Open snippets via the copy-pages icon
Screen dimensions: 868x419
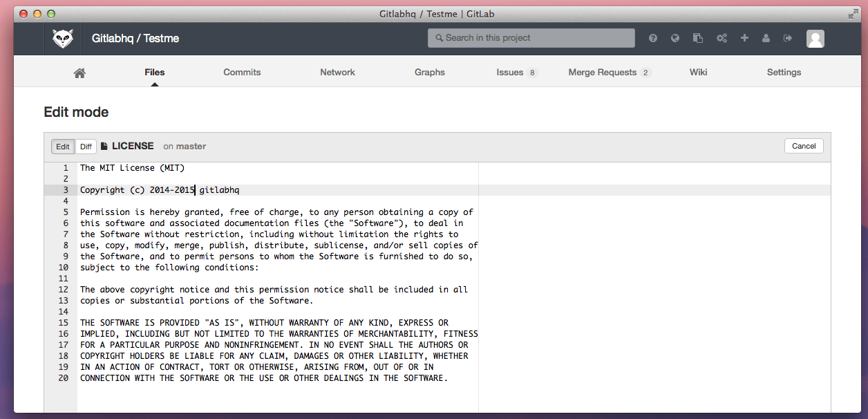[x=698, y=38]
